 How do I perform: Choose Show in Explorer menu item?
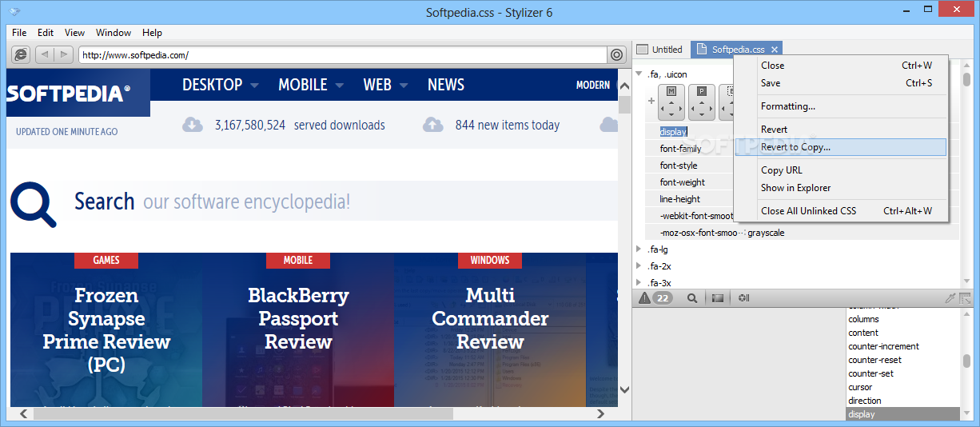pyautogui.click(x=841, y=188)
